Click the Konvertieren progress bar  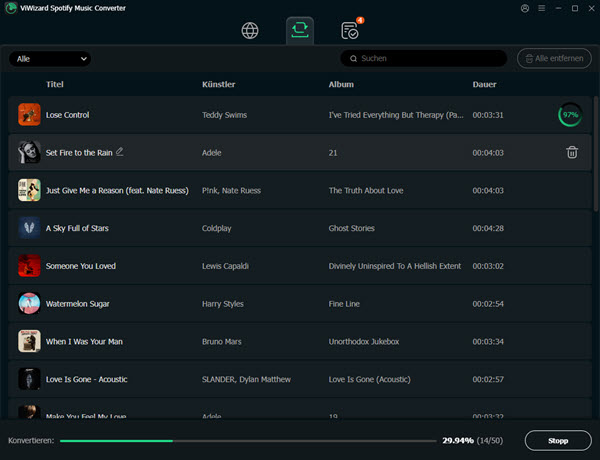[x=248, y=441]
